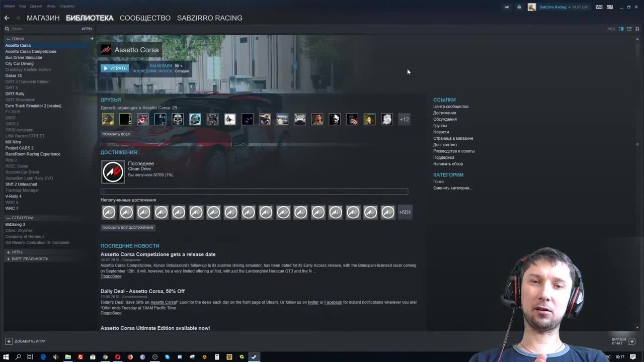Expand the ИГРЫ category
Image resolution: width=644 pixels, height=362 pixels.
(8, 252)
